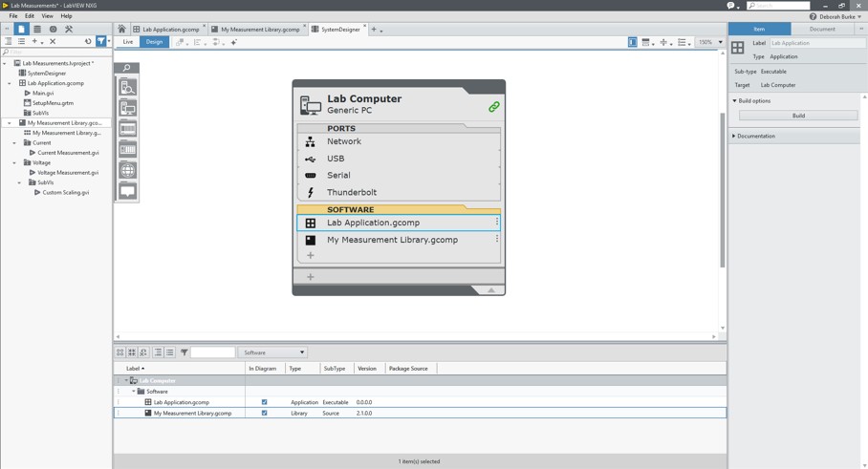This screenshot has width=868, height=469.
Task: Open the project files pane icon
Action: pyautogui.click(x=21, y=29)
